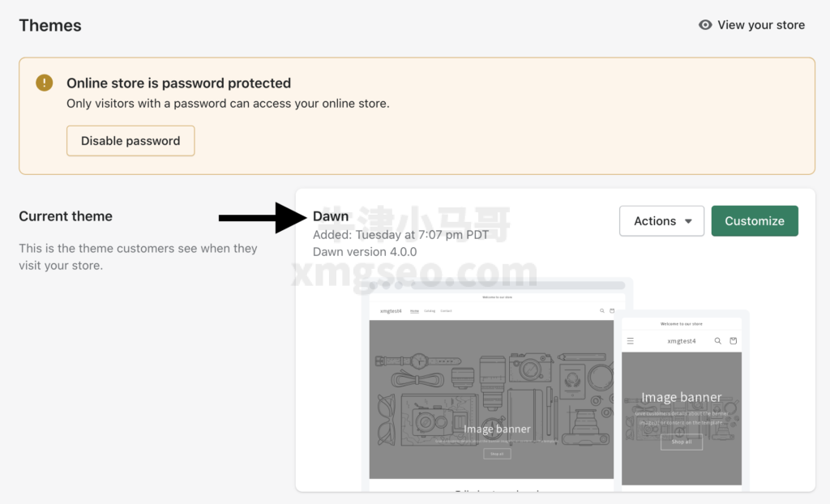
Task: Click the cart icon in desktop preview header
Action: pos(612,311)
